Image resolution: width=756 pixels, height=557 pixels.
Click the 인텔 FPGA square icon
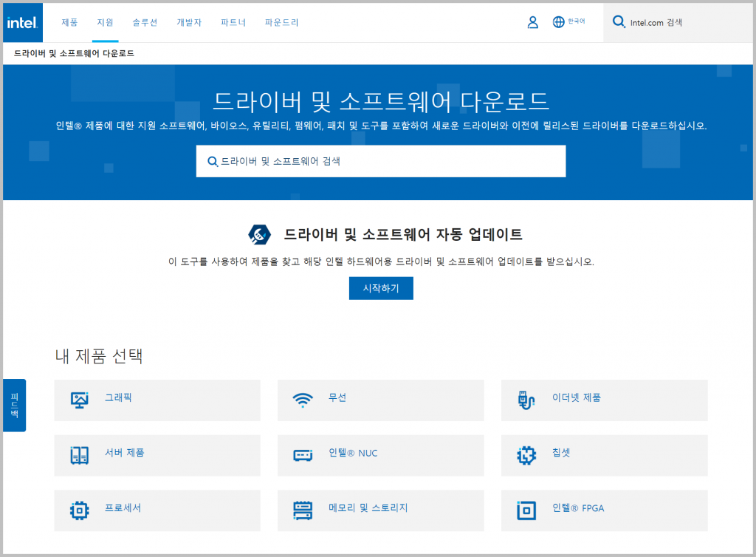click(526, 510)
